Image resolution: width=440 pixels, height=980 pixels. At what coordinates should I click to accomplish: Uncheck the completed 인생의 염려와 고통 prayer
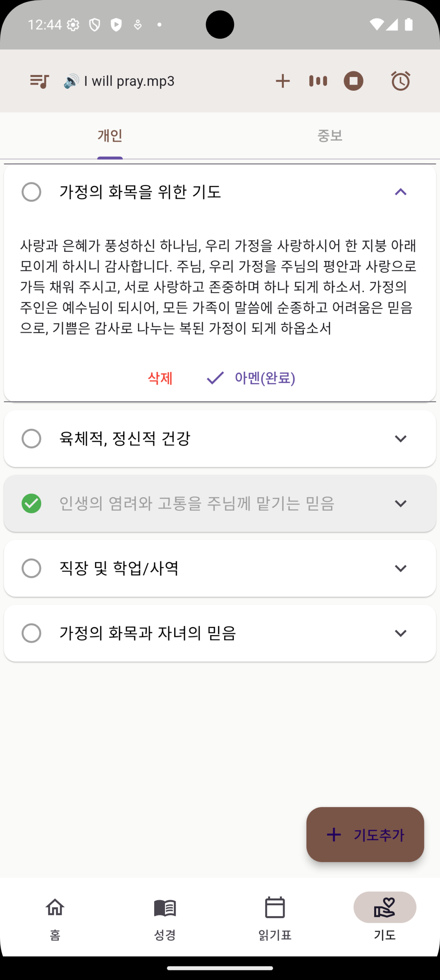[x=31, y=503]
